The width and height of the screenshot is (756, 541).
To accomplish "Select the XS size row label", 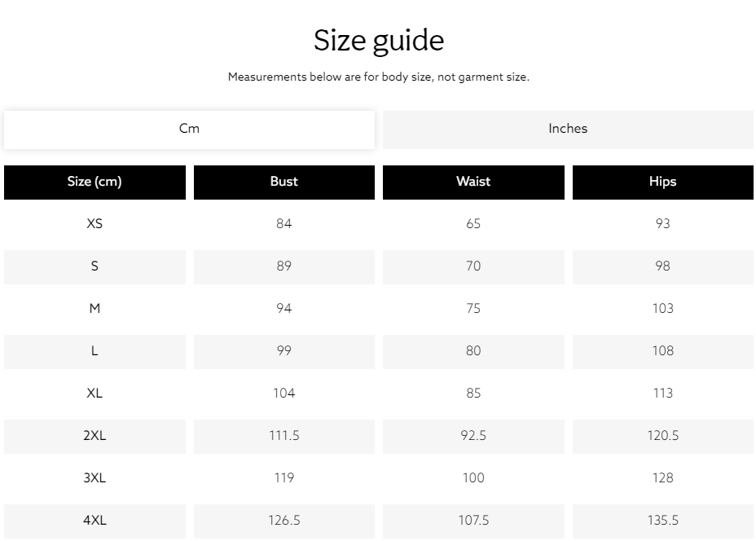I will pyautogui.click(x=94, y=224).
